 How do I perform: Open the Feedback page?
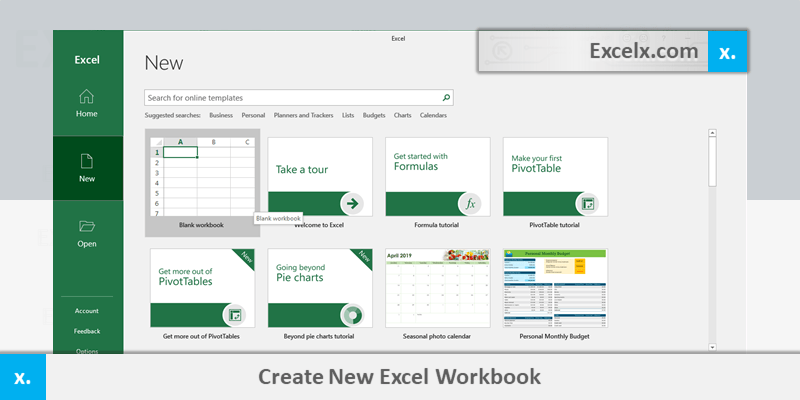click(87, 331)
